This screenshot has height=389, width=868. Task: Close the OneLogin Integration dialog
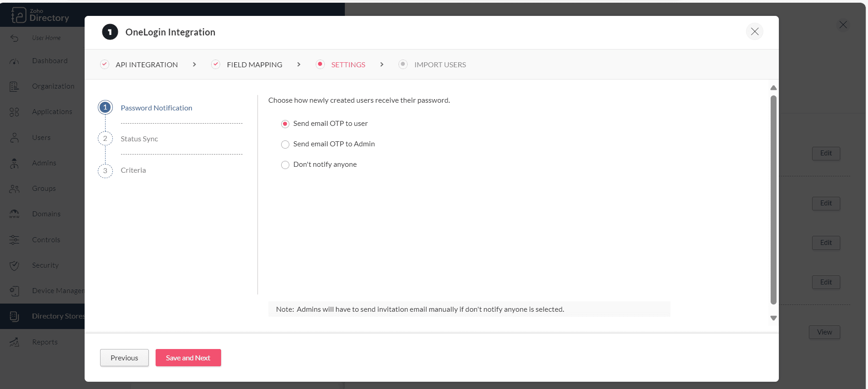coord(755,31)
